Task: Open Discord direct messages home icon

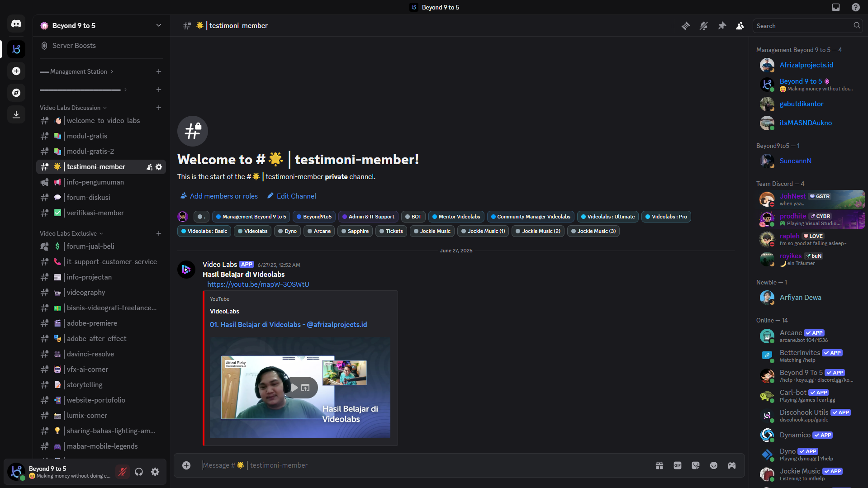Action: click(16, 24)
